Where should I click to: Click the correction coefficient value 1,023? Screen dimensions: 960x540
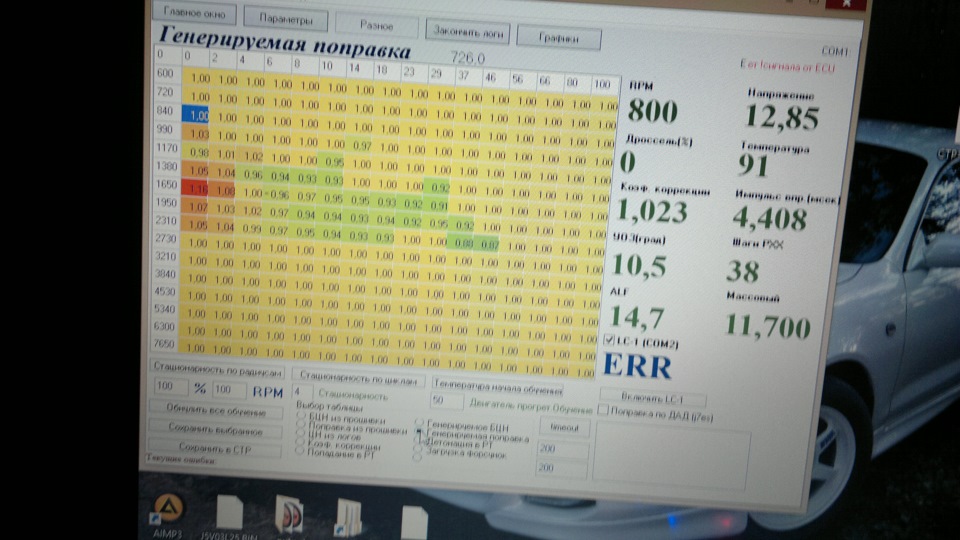click(651, 211)
